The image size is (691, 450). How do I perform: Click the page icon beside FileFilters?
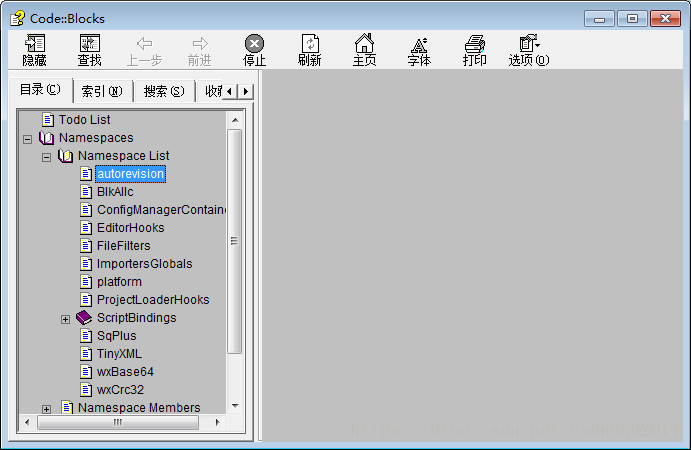86,245
